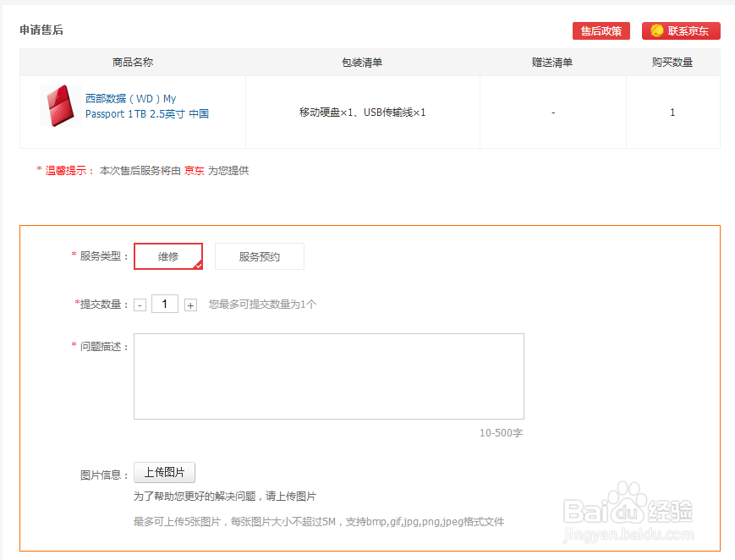Viewport: 735px width, 560px height.
Task: Select the 服务预约 service type option
Action: pyautogui.click(x=259, y=256)
